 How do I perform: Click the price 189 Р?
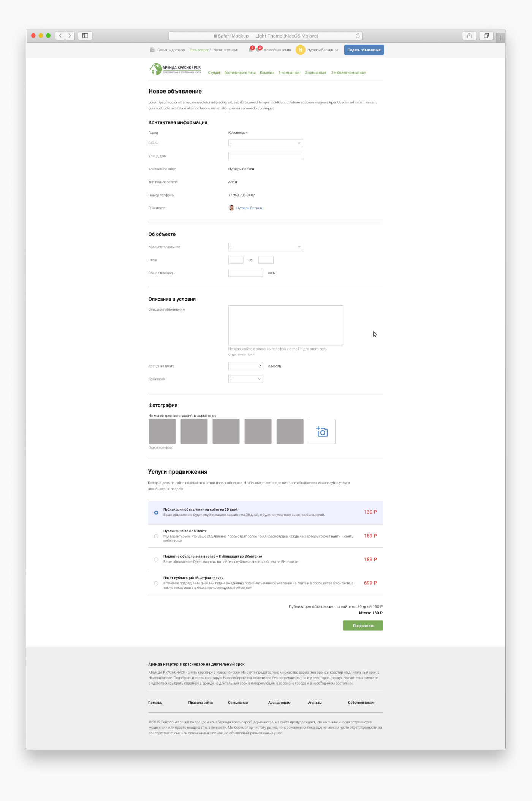click(370, 559)
